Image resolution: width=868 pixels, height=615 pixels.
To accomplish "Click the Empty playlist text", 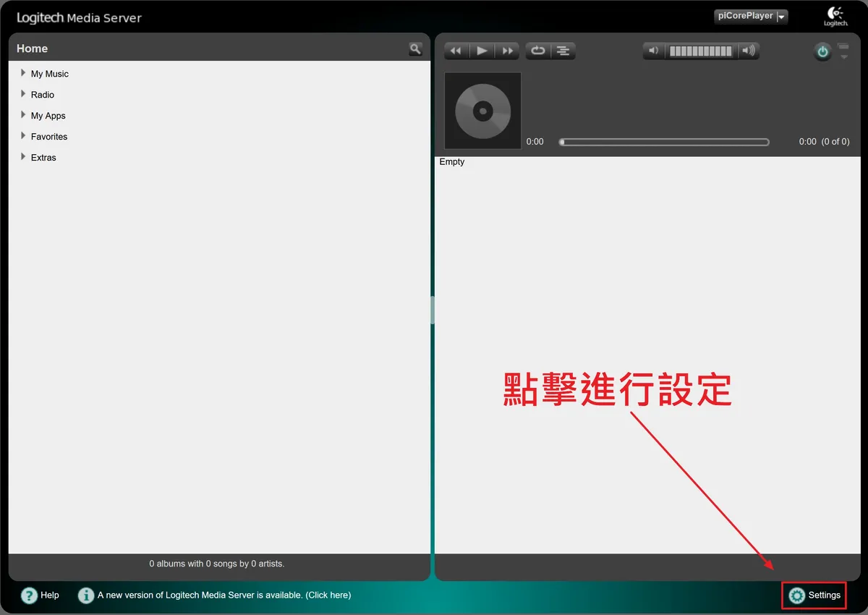I will click(452, 162).
